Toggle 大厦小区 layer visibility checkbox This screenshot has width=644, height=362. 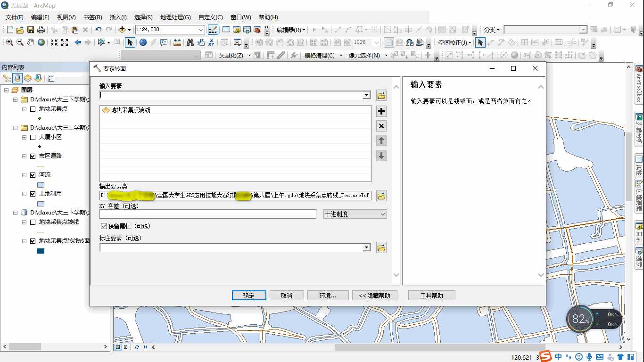point(33,137)
